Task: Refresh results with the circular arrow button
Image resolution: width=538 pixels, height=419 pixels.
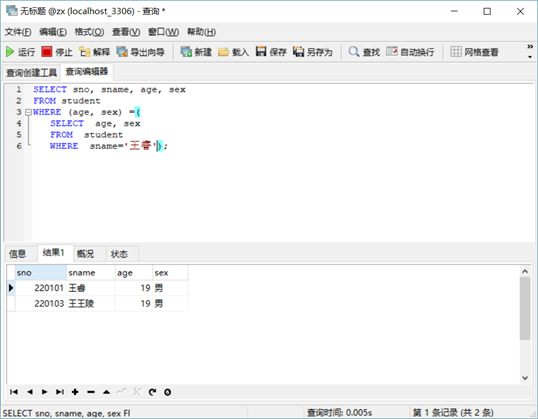Action: pyautogui.click(x=152, y=392)
